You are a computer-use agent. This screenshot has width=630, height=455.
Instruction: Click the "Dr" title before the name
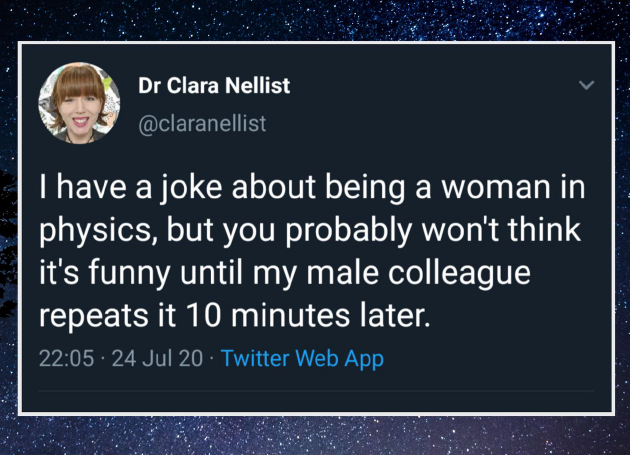click(x=150, y=86)
